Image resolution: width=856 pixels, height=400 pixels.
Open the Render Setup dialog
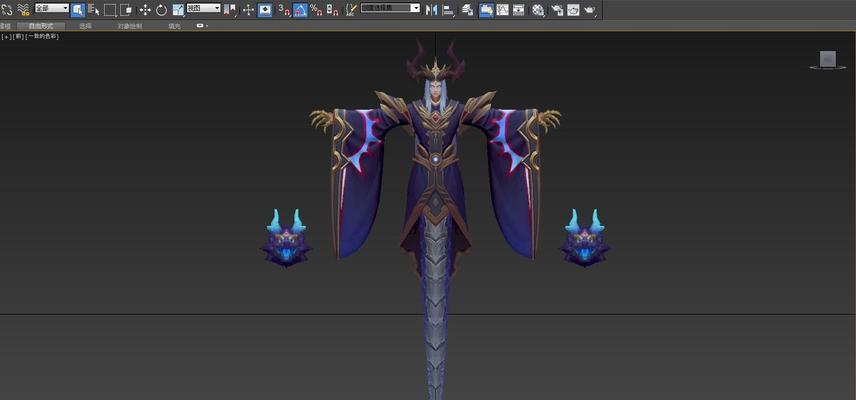[557, 9]
